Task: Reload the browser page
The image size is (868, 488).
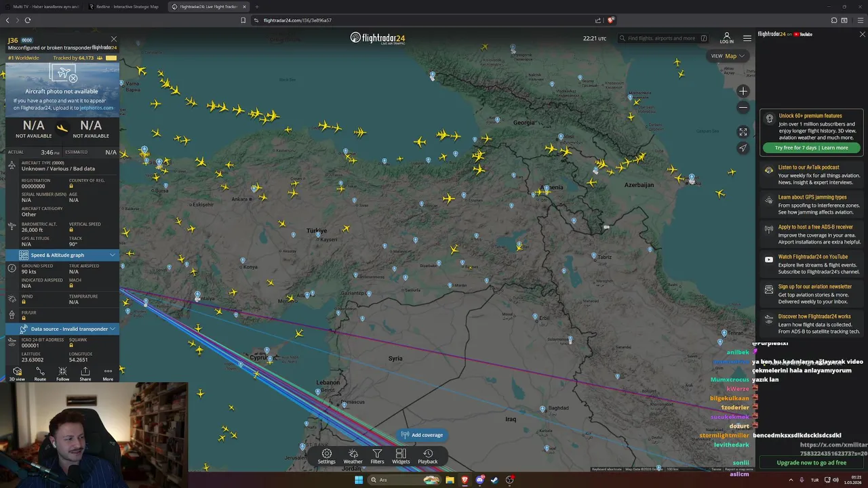Action: click(28, 20)
